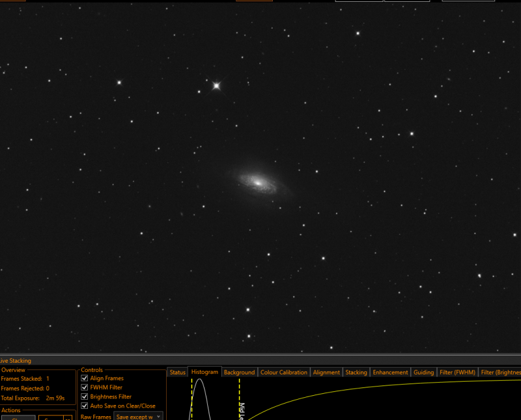Click the histogram black level marker line
This screenshot has height=420, width=521.
(x=191, y=399)
